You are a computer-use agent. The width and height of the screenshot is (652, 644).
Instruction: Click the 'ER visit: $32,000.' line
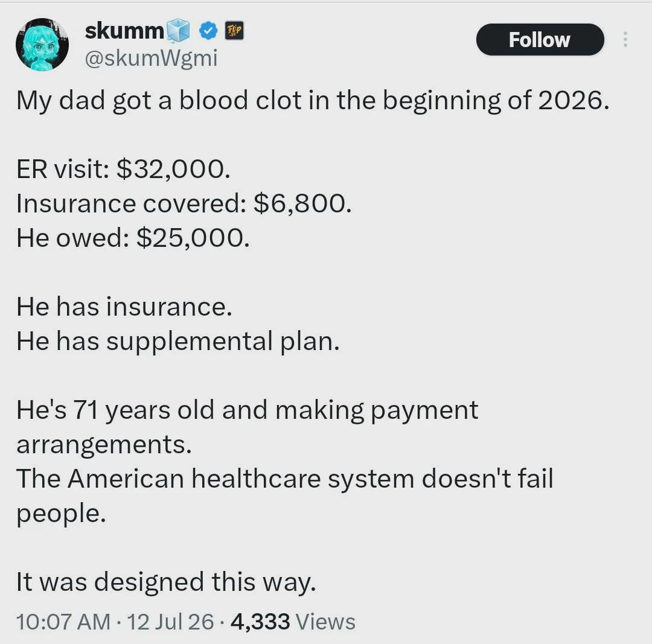pyautogui.click(x=123, y=169)
